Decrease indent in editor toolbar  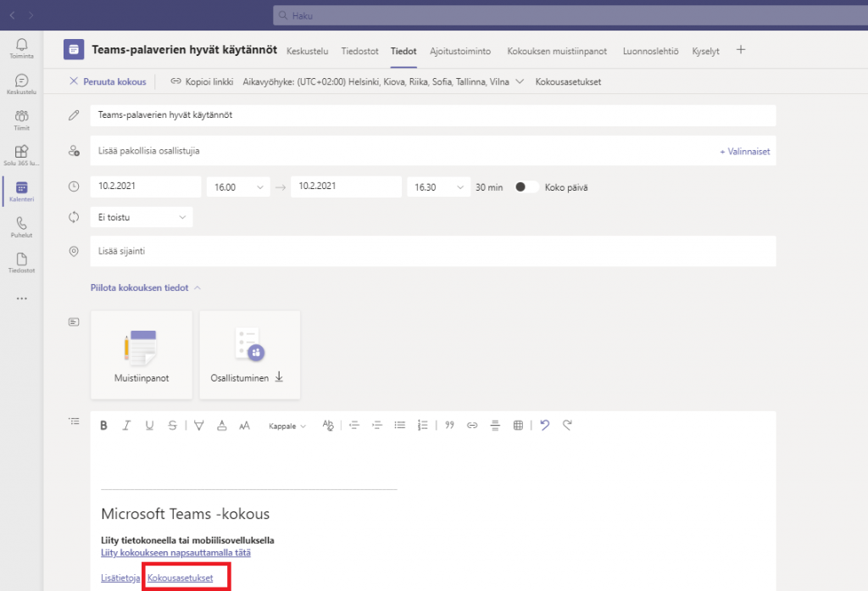[354, 426]
